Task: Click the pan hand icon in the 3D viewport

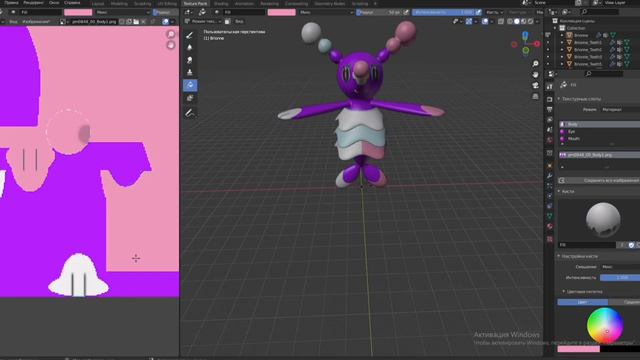Action: (535, 74)
